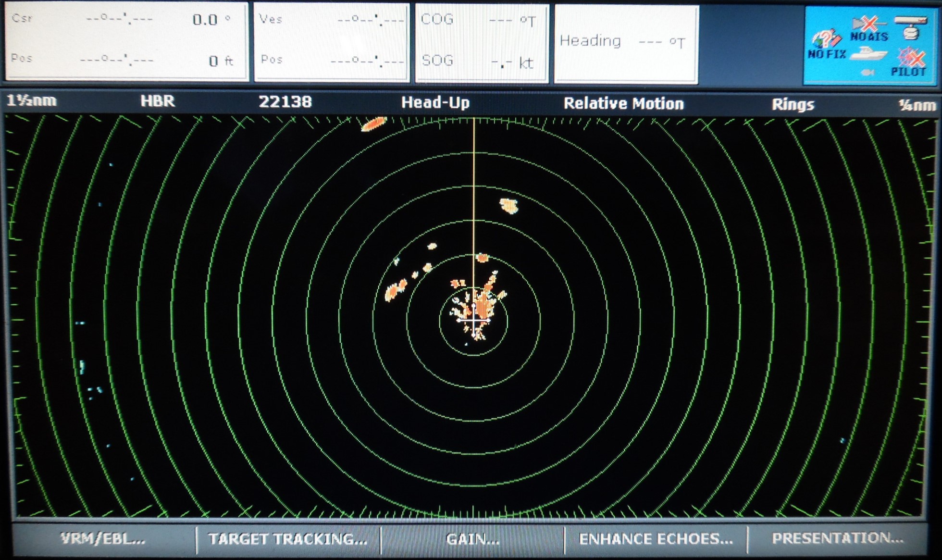Change the 1½nm range setting
Screen dimensions: 942x560
point(32,101)
